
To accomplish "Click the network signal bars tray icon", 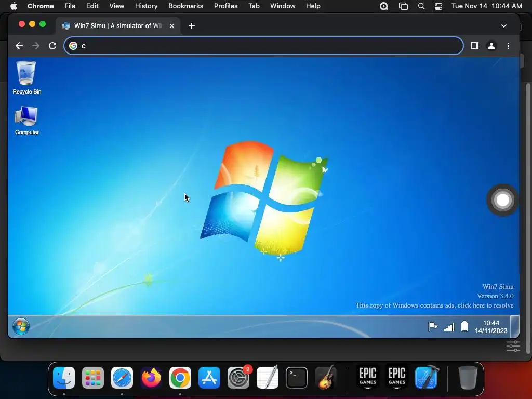I will point(449,327).
